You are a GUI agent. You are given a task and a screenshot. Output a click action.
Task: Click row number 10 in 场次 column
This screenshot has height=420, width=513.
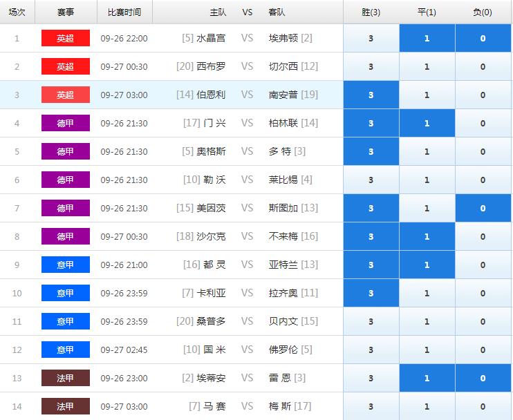(x=17, y=293)
